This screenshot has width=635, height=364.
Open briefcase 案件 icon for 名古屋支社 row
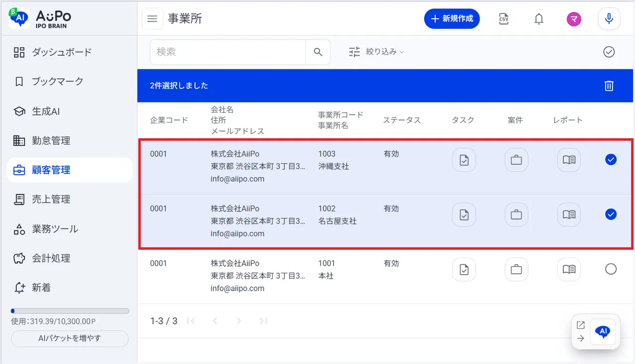pyautogui.click(x=516, y=215)
